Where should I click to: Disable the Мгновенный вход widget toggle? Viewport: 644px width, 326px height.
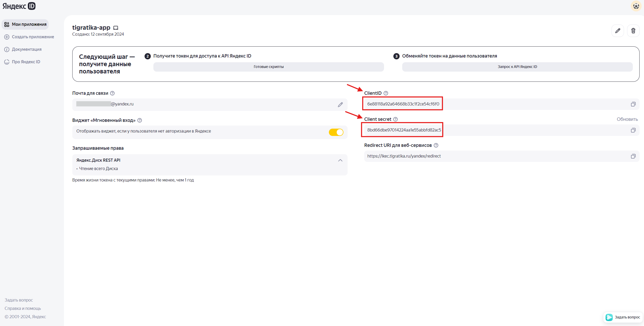pos(336,132)
